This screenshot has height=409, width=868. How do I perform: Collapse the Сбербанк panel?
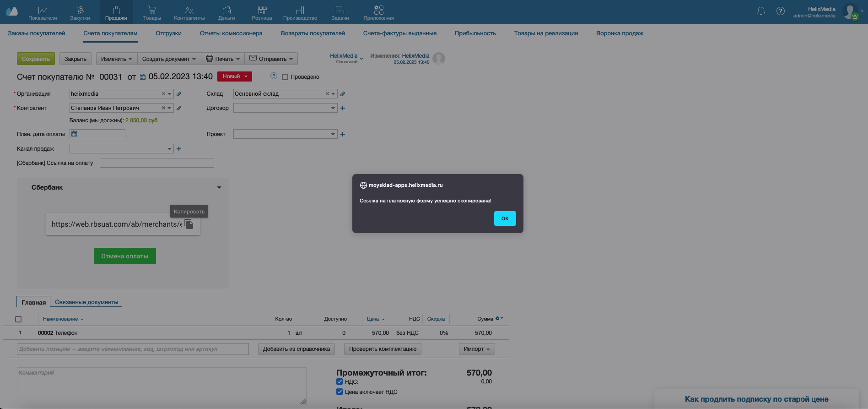[219, 187]
